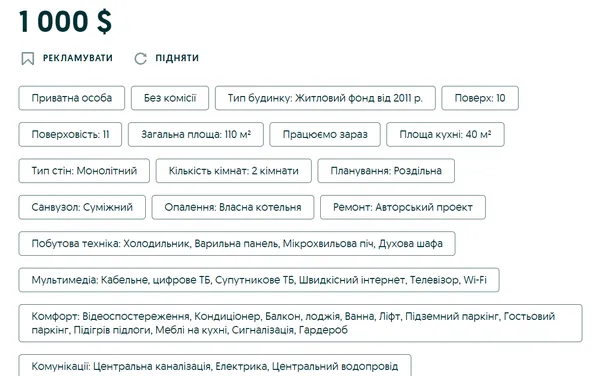Select the Тип стін: Монолітний tag

click(84, 171)
